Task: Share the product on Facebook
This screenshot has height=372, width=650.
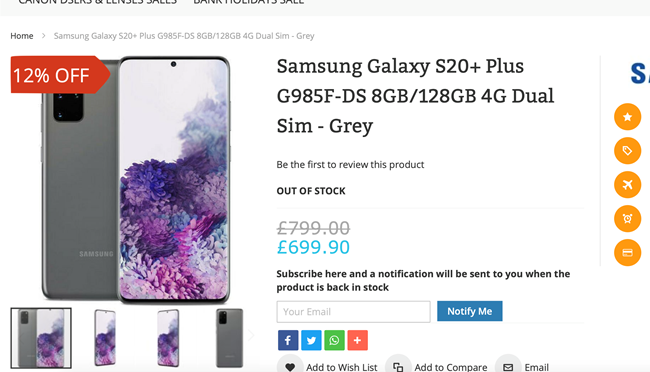Action: (x=288, y=340)
